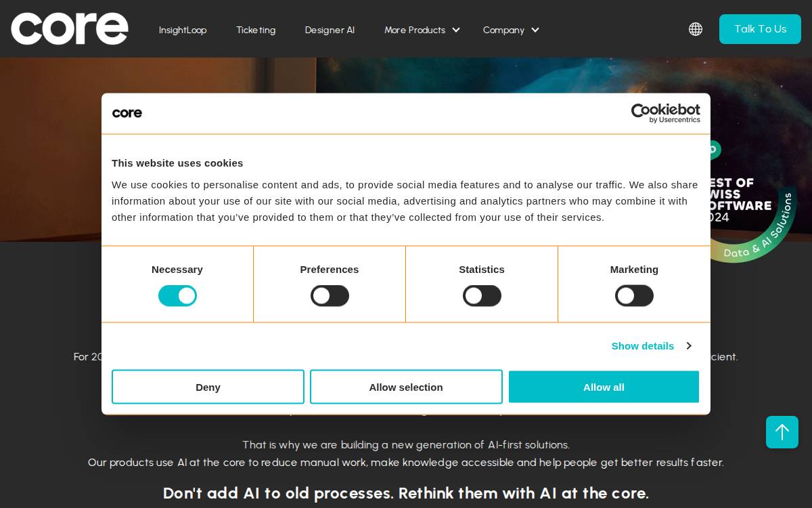The image size is (812, 508).
Task: Click the Cookiebot by Usercentrics logo
Action: point(666,113)
